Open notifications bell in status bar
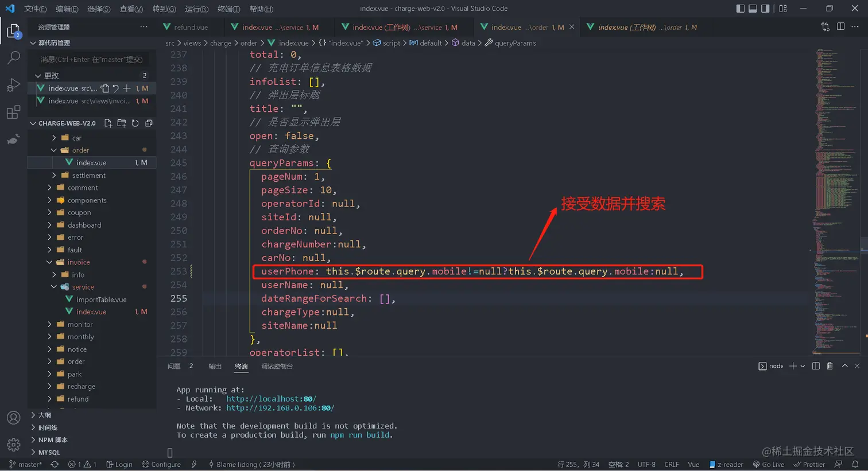868x471 pixels. tap(855, 465)
